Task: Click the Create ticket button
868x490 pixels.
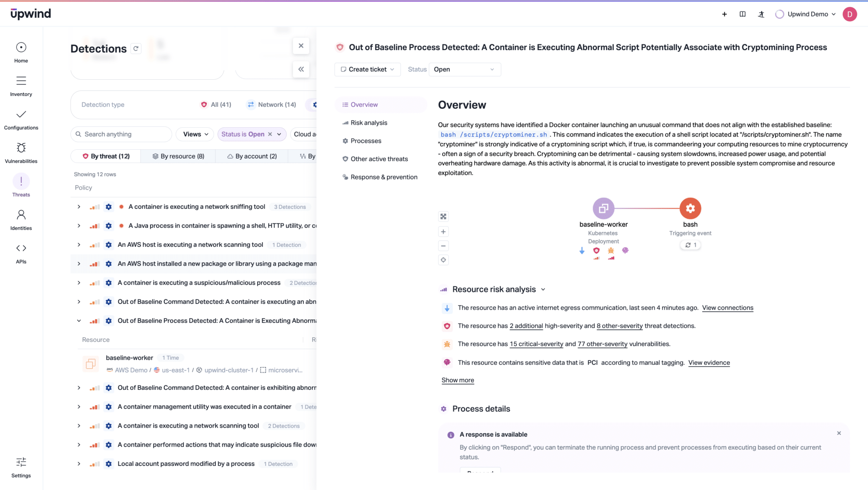Action: click(x=367, y=69)
